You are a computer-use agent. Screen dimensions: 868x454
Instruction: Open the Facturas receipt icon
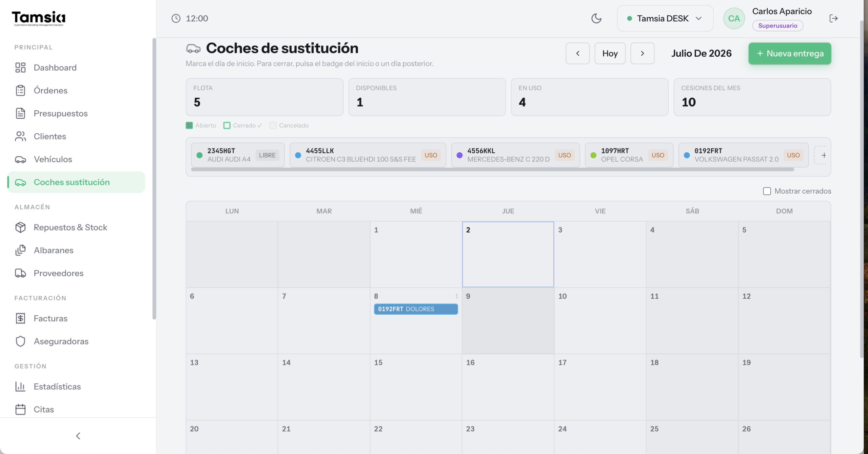coord(20,318)
